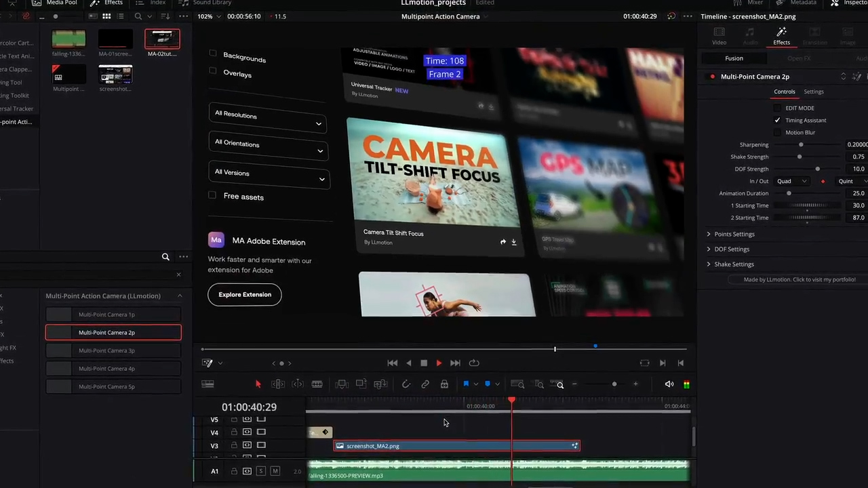Disable the V3 video track
Screen dimensions: 868x488
[261, 445]
